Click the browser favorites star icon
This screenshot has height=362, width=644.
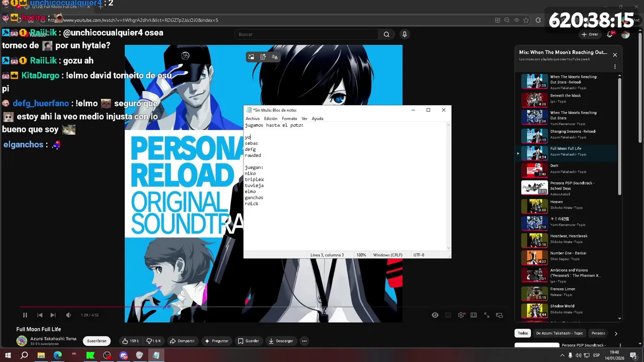[x=526, y=20]
